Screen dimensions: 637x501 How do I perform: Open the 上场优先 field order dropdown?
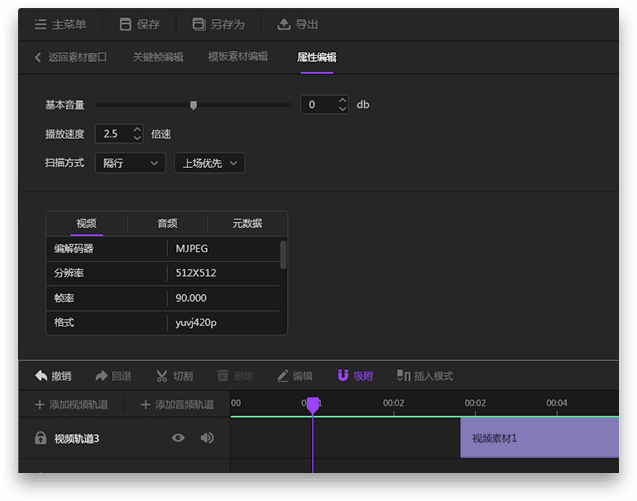(x=209, y=163)
